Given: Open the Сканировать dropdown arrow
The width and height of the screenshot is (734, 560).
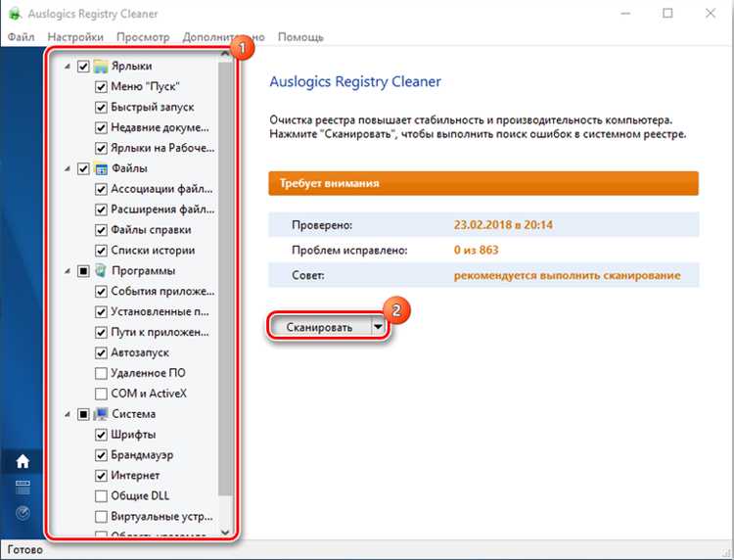Looking at the screenshot, I should pyautogui.click(x=378, y=327).
